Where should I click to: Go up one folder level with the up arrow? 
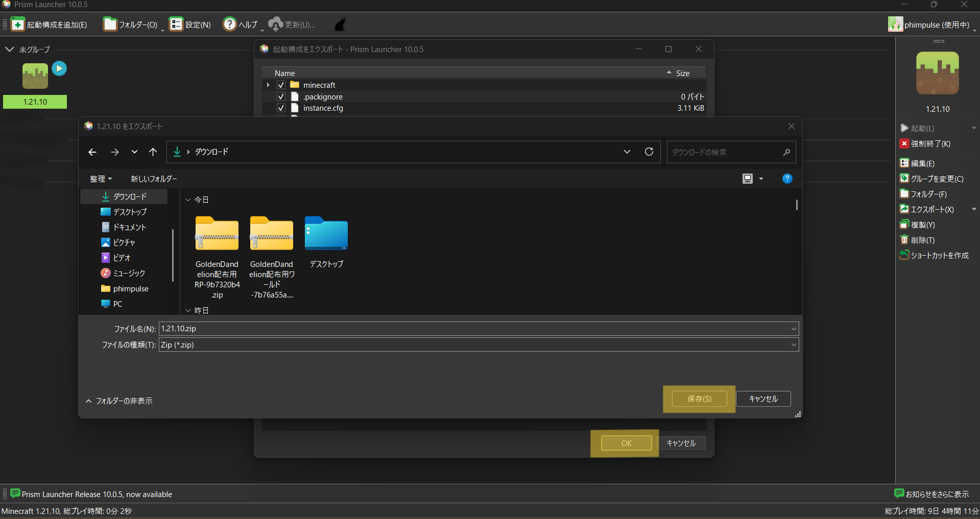(x=153, y=152)
